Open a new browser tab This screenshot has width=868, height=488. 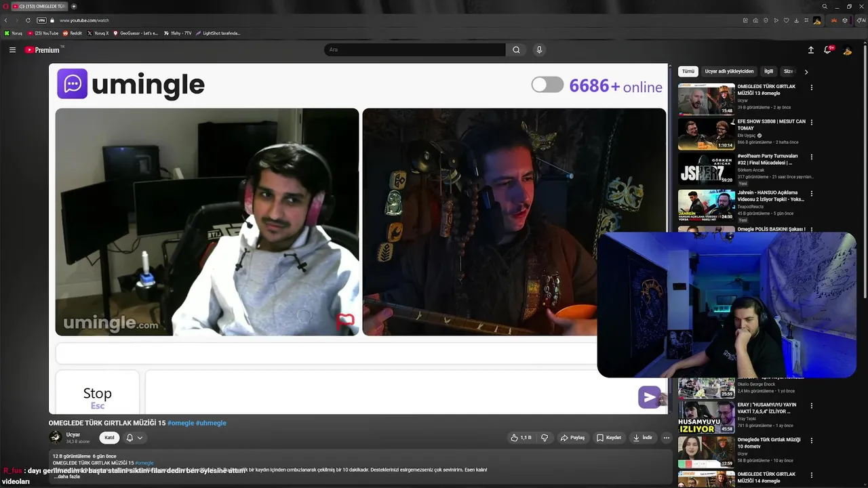74,6
